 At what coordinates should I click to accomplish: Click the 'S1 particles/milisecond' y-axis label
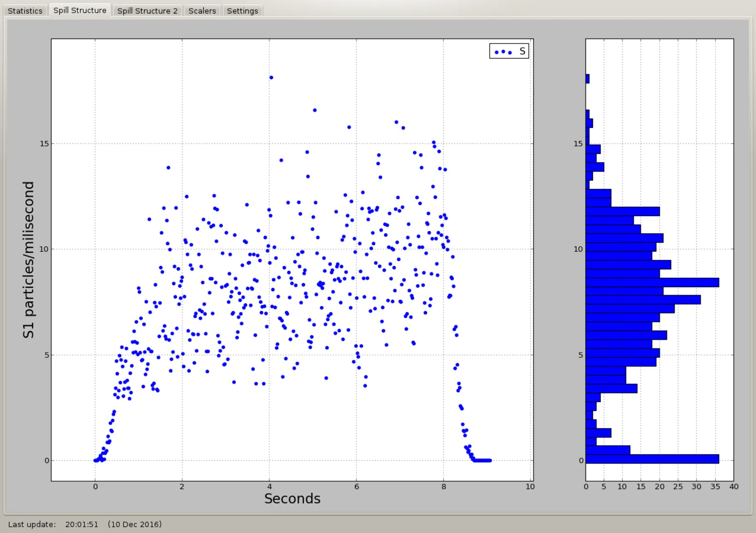(29, 260)
